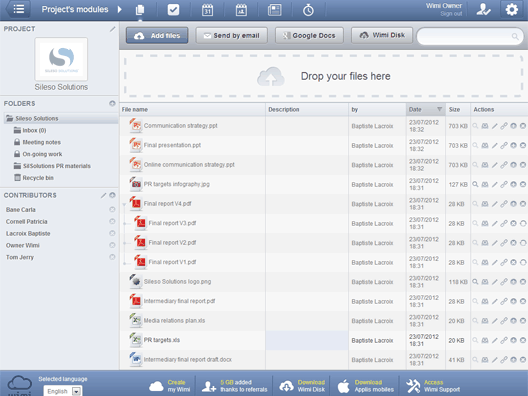This screenshot has width=528, height=396.
Task: Copy link icon for Final presentation.ppt
Action: [504, 145]
